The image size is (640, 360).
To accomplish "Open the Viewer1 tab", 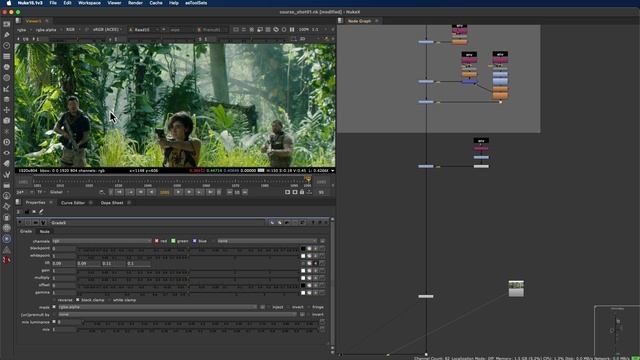I will click(x=33, y=21).
